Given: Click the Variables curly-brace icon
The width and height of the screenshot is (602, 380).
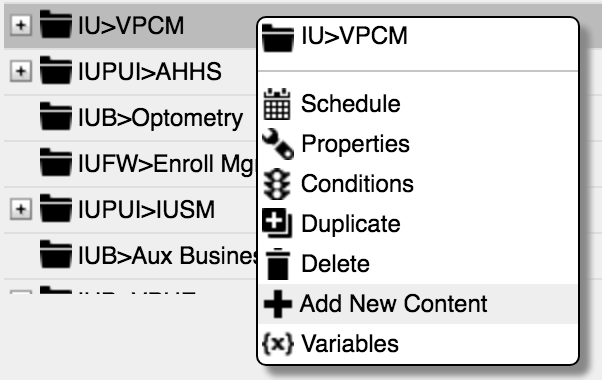Looking at the screenshot, I should (278, 344).
